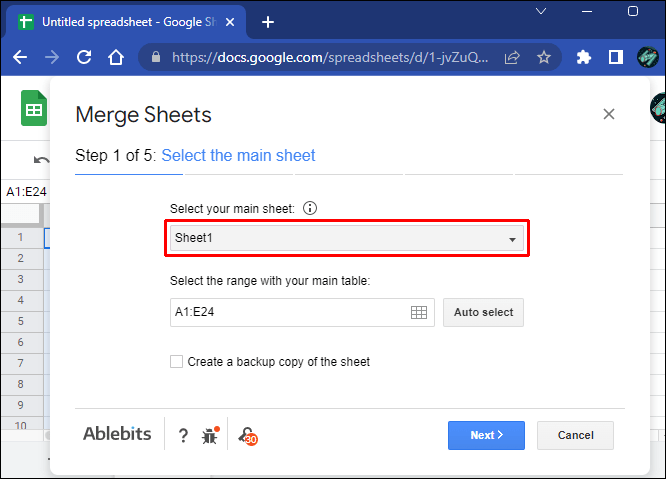Switch to the Untitled spreadsheet tab
Image resolution: width=666 pixels, height=479 pixels.
120,22
